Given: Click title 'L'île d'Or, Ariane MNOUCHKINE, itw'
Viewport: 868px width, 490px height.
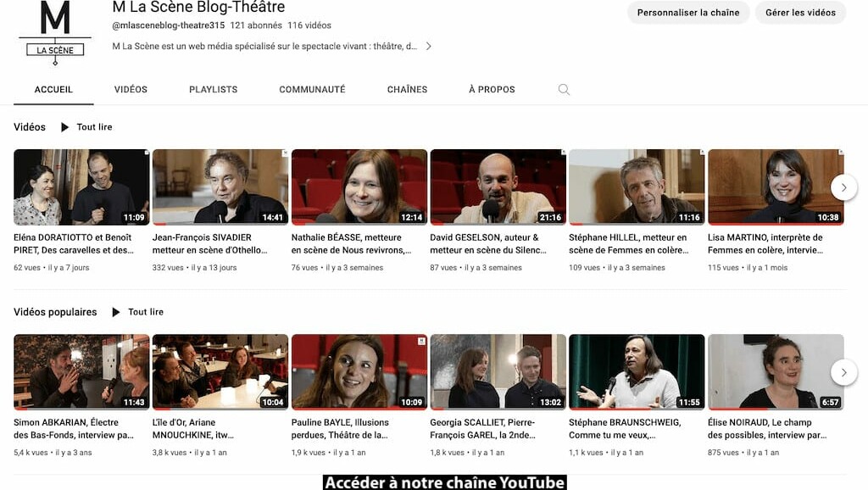Looking at the screenshot, I should point(193,429).
